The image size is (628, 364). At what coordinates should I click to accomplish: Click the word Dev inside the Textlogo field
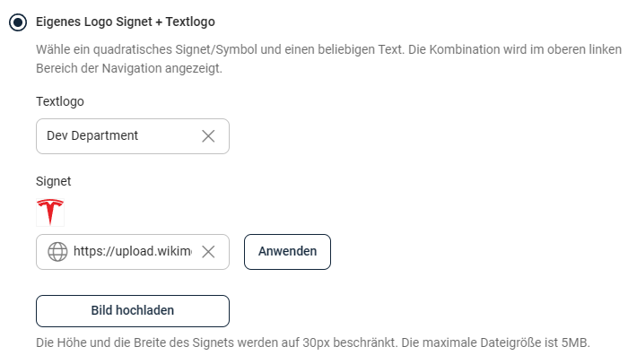coord(57,135)
